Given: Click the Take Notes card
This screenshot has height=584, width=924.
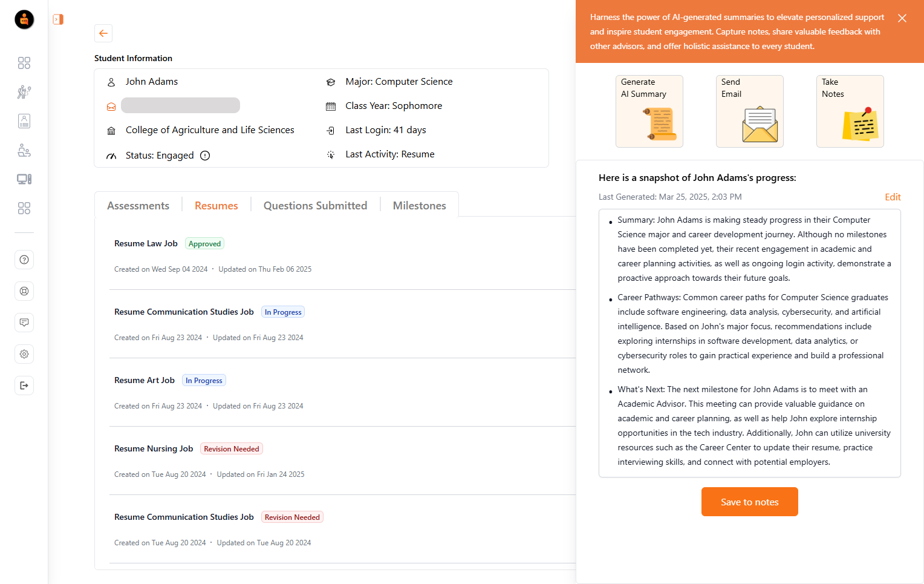Looking at the screenshot, I should click(850, 111).
